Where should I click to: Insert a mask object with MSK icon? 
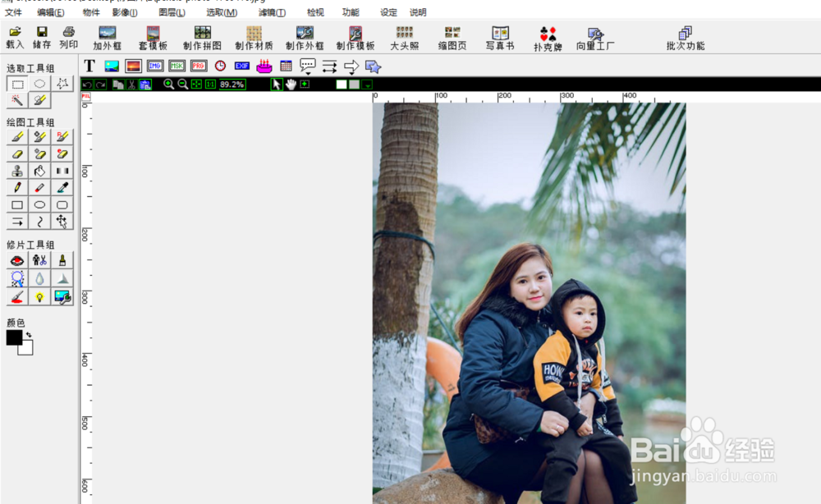pyautogui.click(x=177, y=66)
